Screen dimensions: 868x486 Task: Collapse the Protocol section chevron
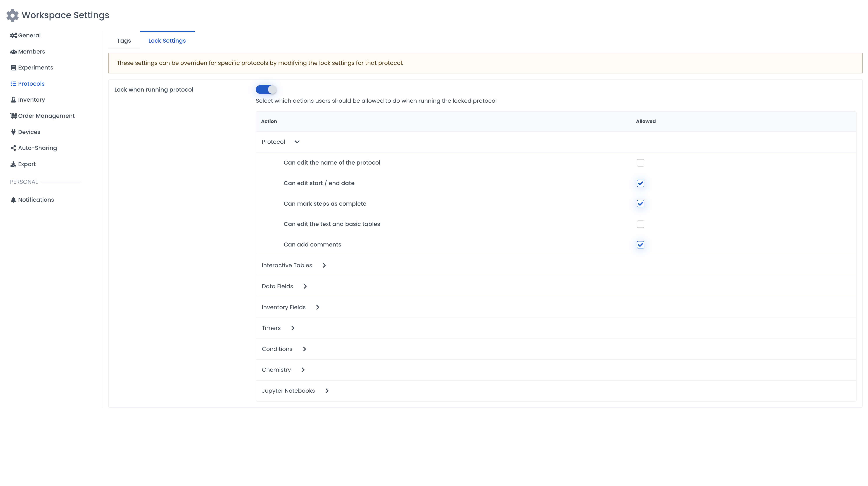[297, 142]
